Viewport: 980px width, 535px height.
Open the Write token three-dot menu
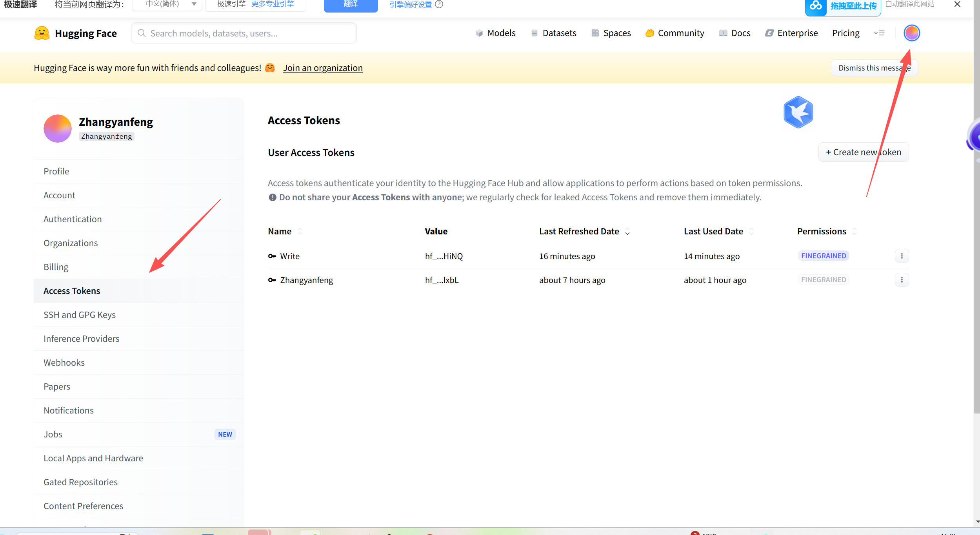[902, 256]
